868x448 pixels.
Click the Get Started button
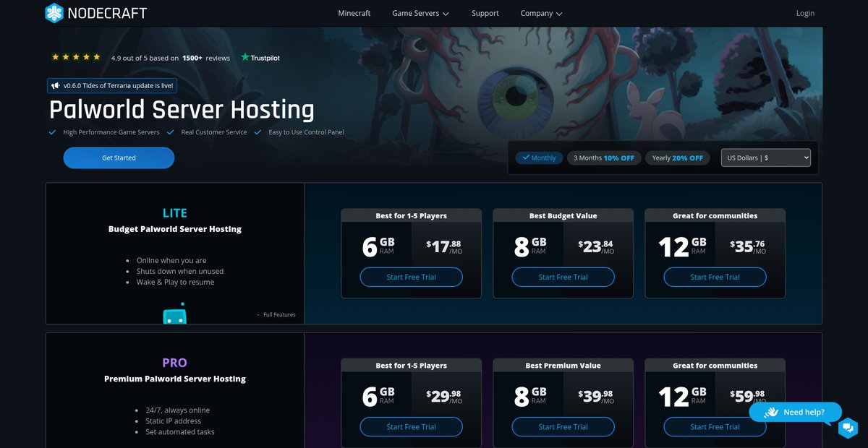[x=119, y=158]
